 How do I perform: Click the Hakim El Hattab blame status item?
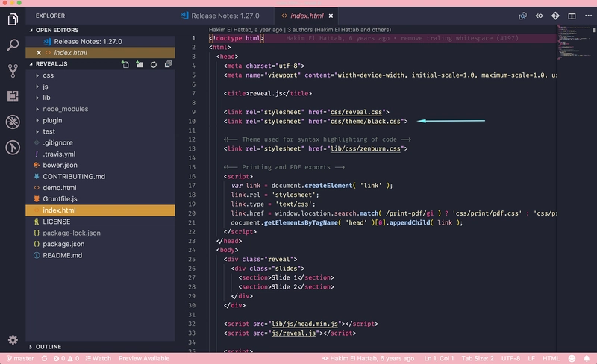(x=368, y=358)
